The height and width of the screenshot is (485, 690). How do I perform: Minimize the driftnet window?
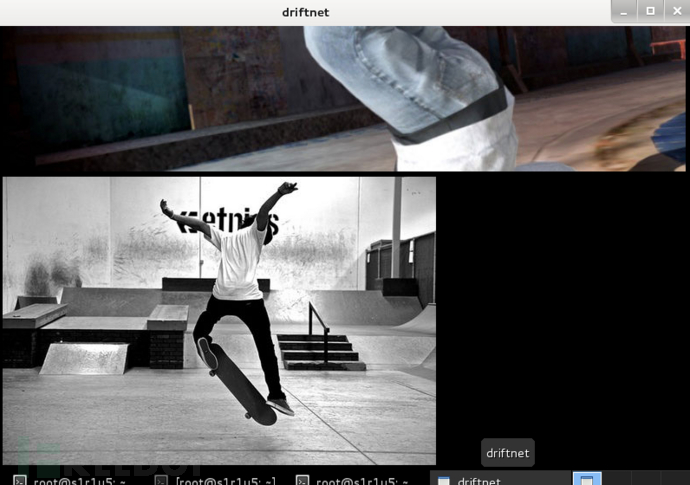point(624,11)
